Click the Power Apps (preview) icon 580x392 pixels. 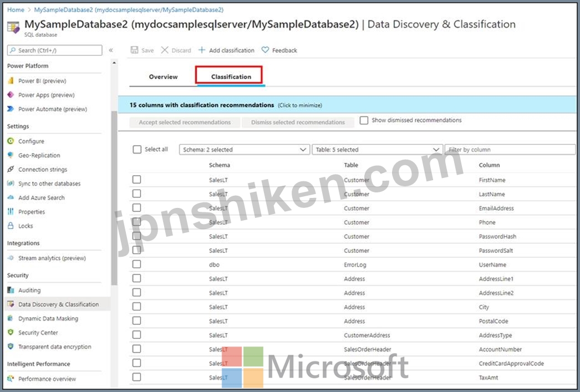point(11,95)
